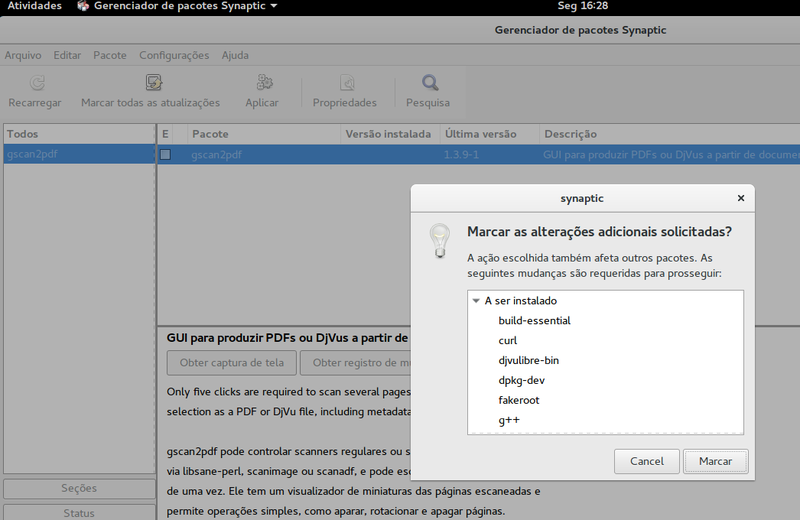Click Marcar todas as atualizações icon

click(x=150, y=84)
